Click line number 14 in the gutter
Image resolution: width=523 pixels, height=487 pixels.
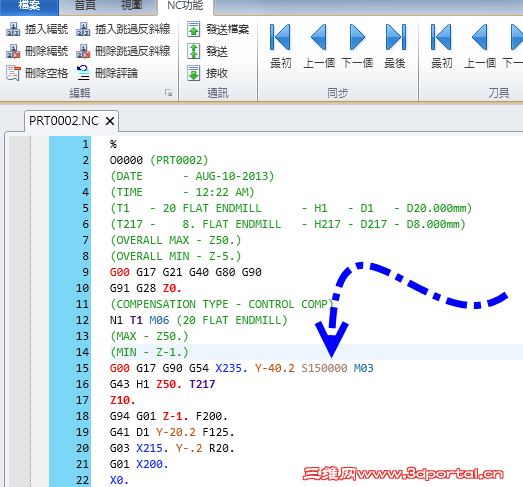point(82,352)
